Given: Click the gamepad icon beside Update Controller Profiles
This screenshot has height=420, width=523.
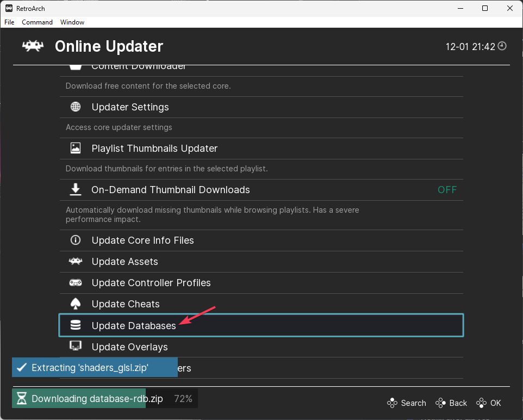Looking at the screenshot, I should point(76,283).
